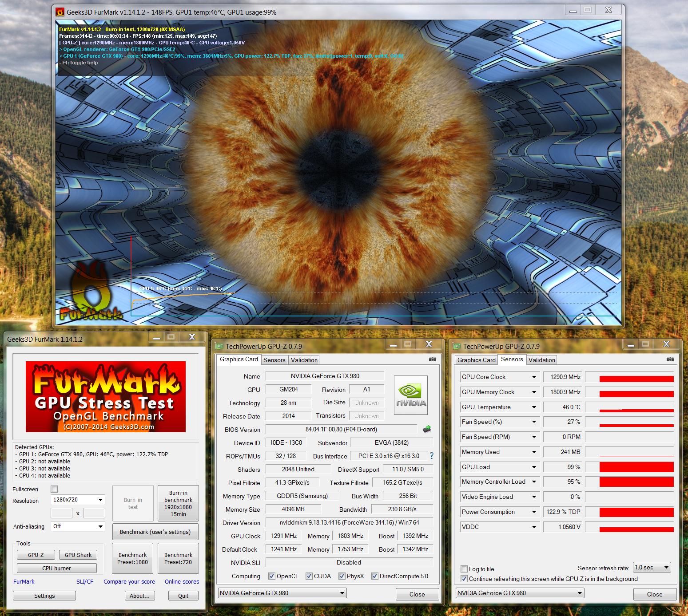Click the custom height field right of the x

[94, 513]
